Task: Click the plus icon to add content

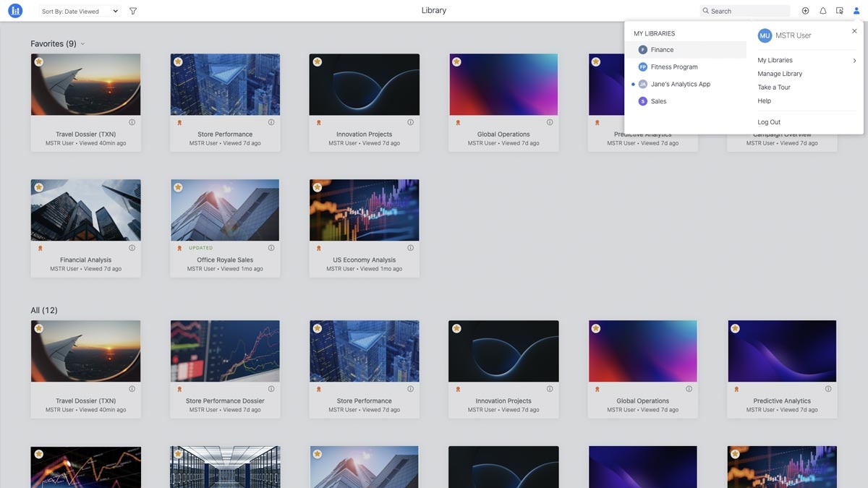Action: click(x=805, y=10)
